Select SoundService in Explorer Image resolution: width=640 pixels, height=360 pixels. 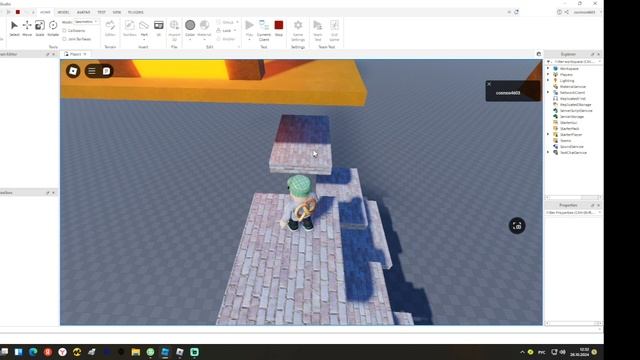pyautogui.click(x=571, y=147)
